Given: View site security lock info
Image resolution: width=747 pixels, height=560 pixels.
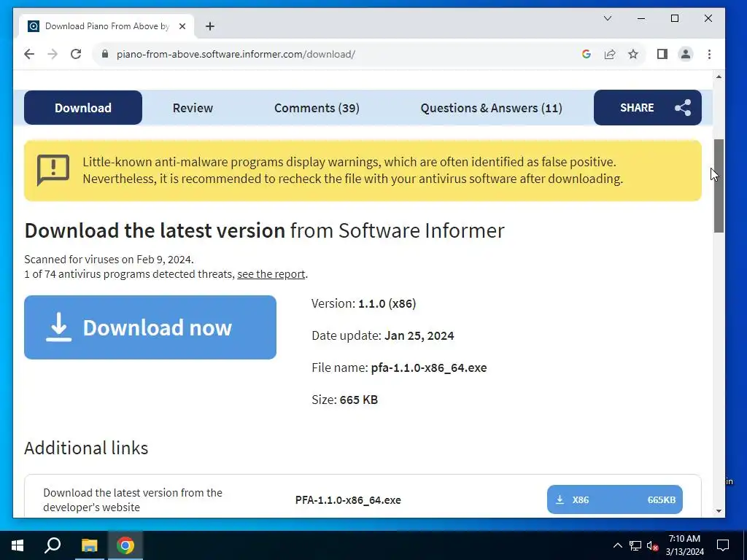Looking at the screenshot, I should [105, 54].
